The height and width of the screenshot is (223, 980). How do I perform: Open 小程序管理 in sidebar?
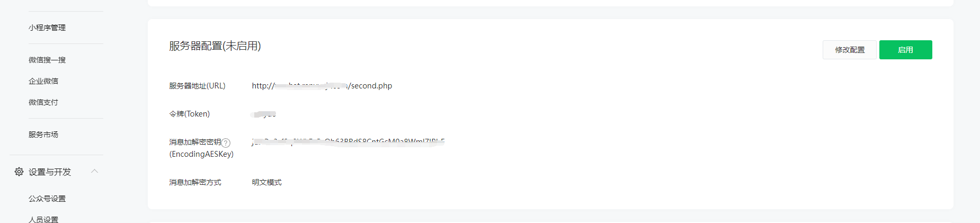[x=47, y=28]
